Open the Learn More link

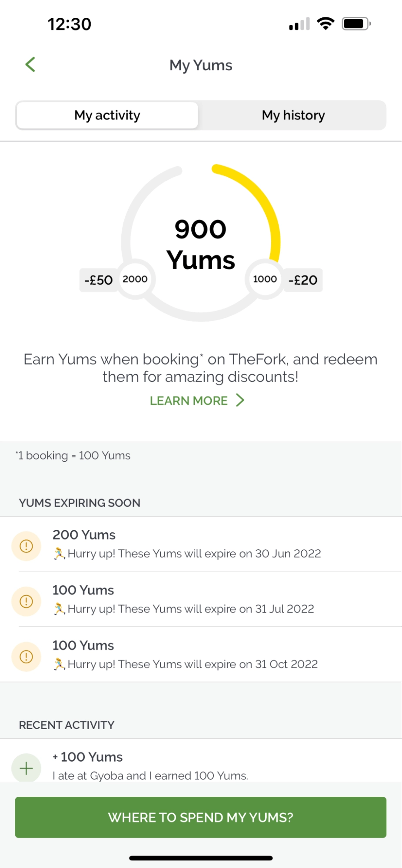click(189, 401)
